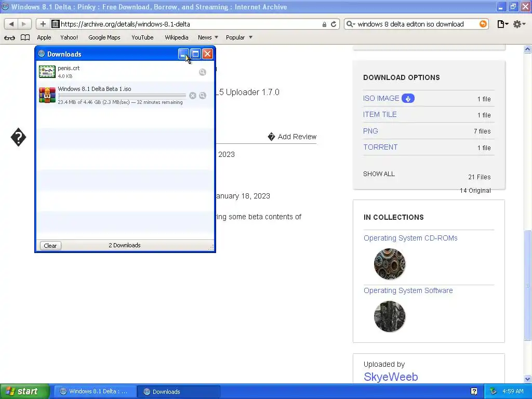Reveal penis.crt with its magnifier icon
The width and height of the screenshot is (532, 399).
pos(202,72)
